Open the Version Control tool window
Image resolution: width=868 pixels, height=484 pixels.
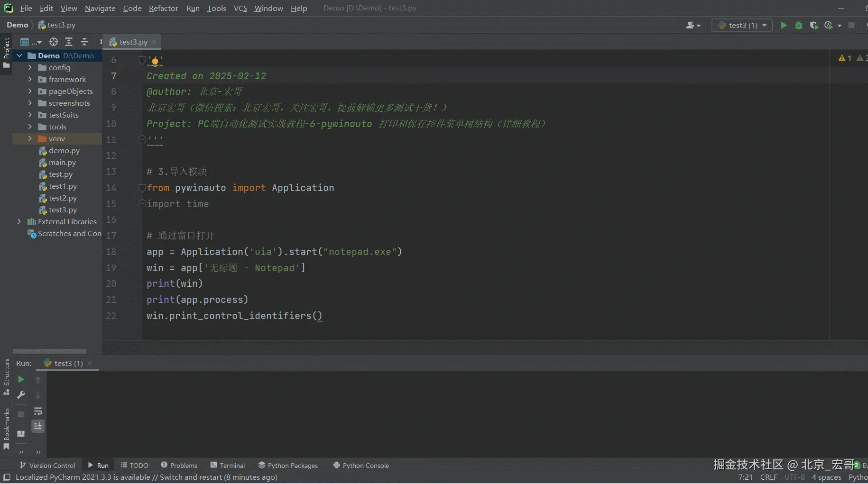(x=47, y=465)
